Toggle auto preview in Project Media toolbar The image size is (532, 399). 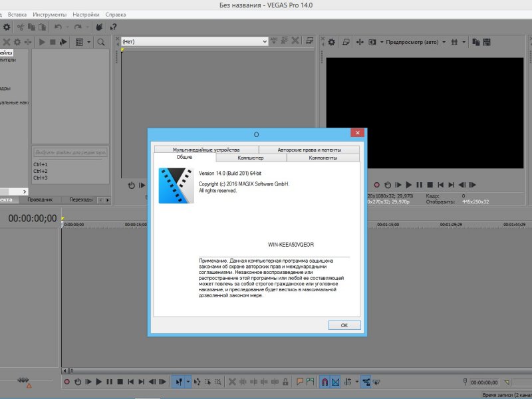[63, 42]
